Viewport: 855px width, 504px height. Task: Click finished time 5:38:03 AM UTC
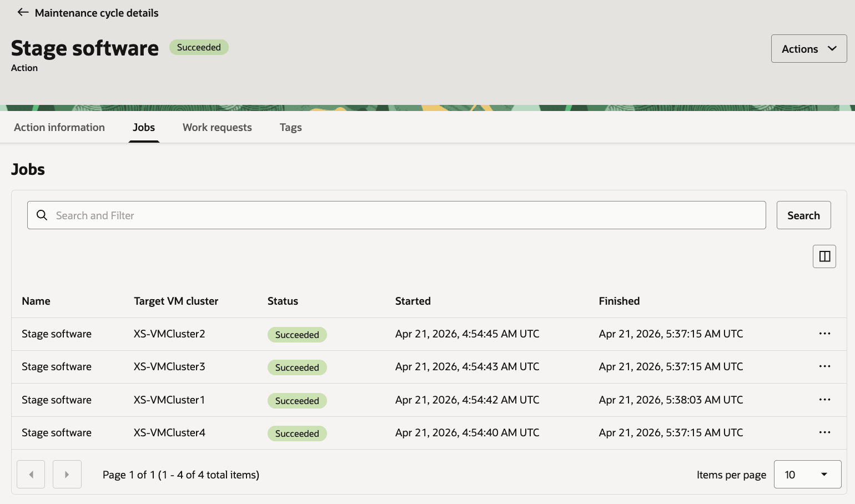coord(671,400)
